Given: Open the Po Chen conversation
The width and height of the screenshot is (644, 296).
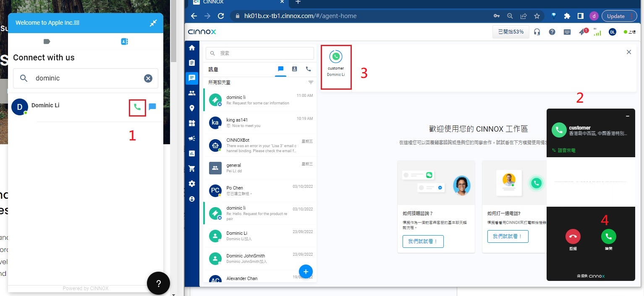Looking at the screenshot, I should tap(259, 190).
